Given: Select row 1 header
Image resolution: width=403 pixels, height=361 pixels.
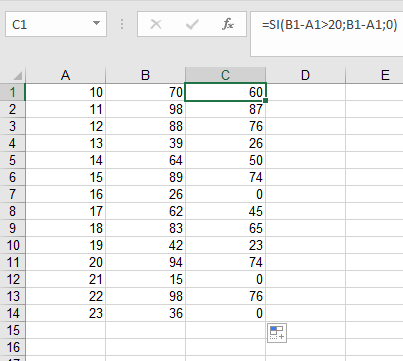Looking at the screenshot, I should coord(12,92).
